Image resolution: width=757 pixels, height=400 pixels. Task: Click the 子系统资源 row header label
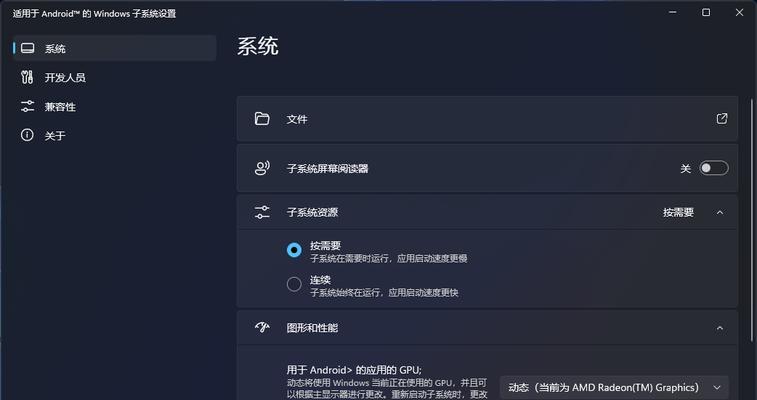312,212
